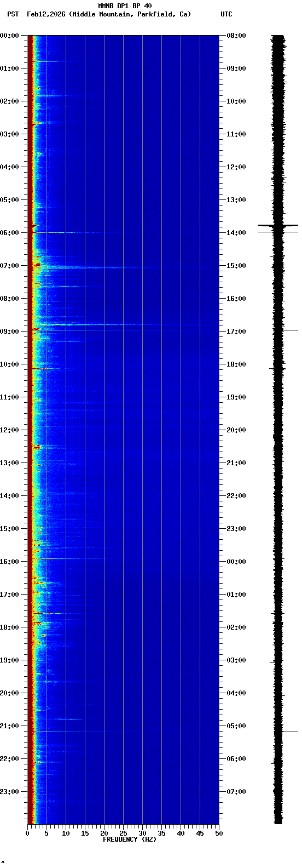
Task: Click the 15:00 label on UTC axis
Action: point(236,266)
